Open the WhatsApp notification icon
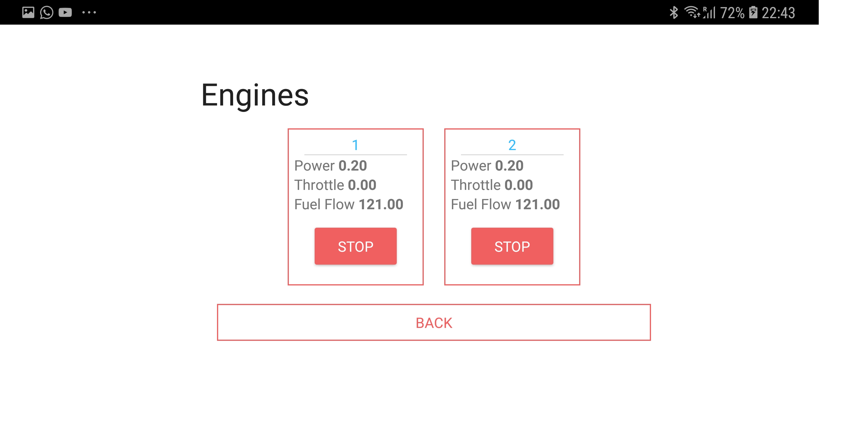The image size is (868, 422). (47, 13)
